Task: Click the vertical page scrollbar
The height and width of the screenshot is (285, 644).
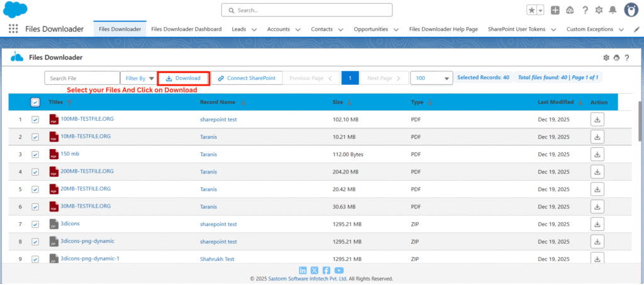Action: pos(641,121)
